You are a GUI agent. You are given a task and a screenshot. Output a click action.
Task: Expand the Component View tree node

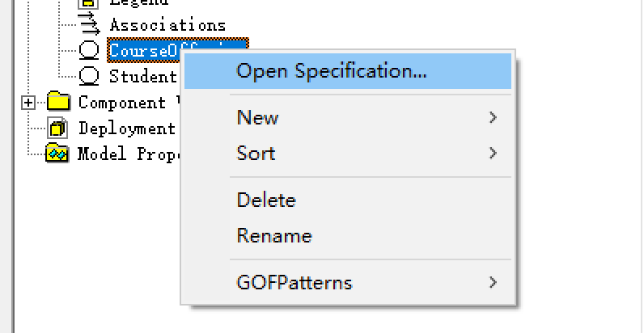pyautogui.click(x=28, y=103)
